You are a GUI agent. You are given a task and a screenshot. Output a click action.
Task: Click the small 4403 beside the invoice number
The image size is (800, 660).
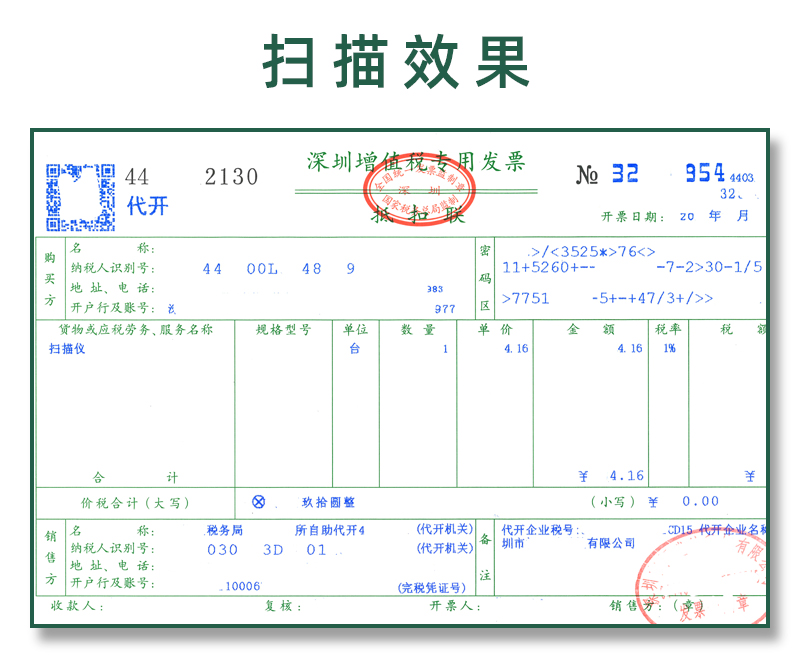pos(741,177)
